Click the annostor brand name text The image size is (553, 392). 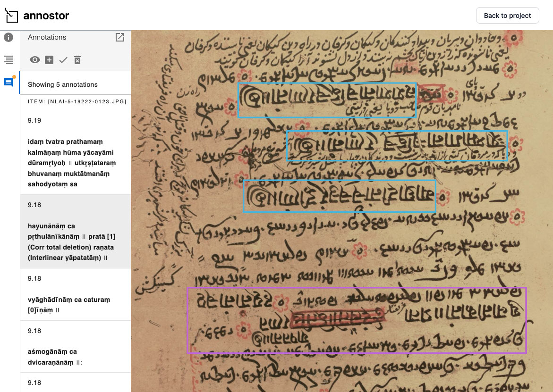[x=46, y=16]
